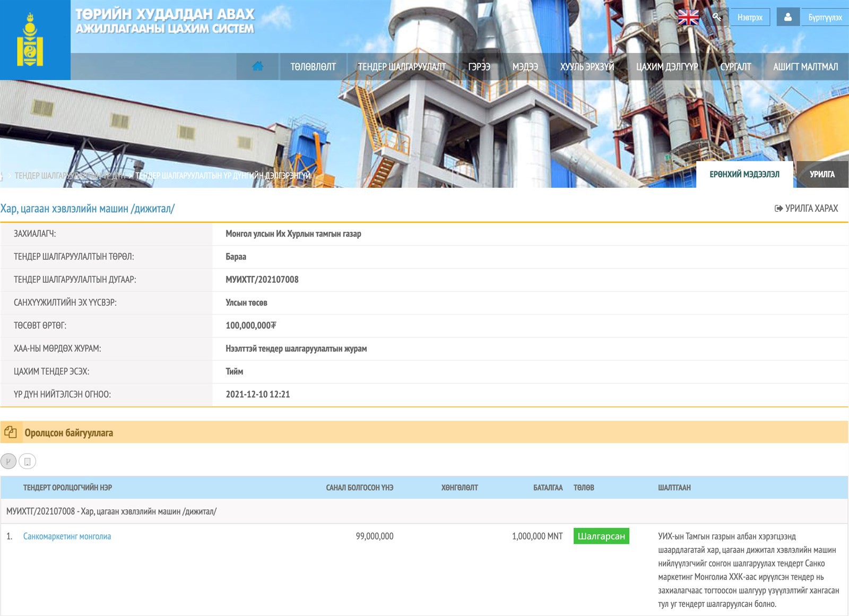
Task: Click the green Шалгарсан status badge
Action: (601, 536)
